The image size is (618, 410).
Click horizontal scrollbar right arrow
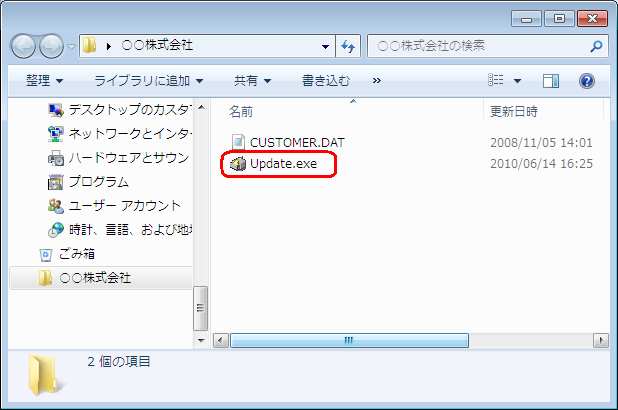(x=601, y=341)
